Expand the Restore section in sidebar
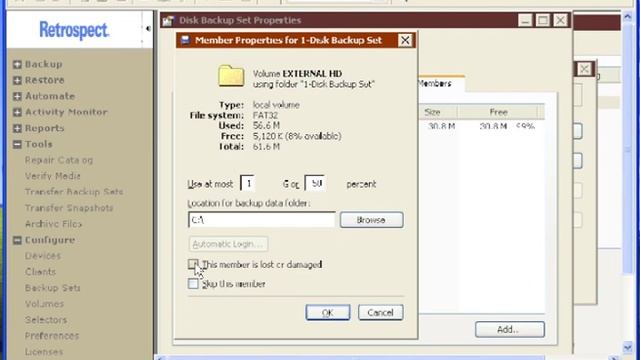 17,80
